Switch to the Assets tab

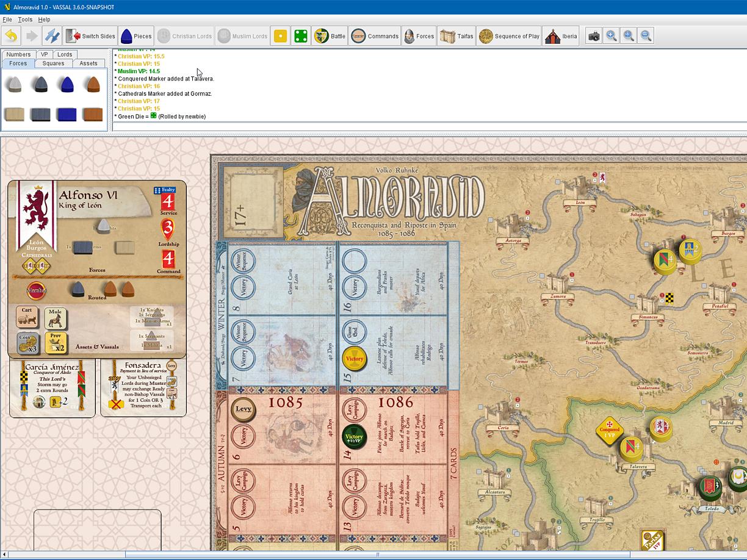(x=88, y=63)
